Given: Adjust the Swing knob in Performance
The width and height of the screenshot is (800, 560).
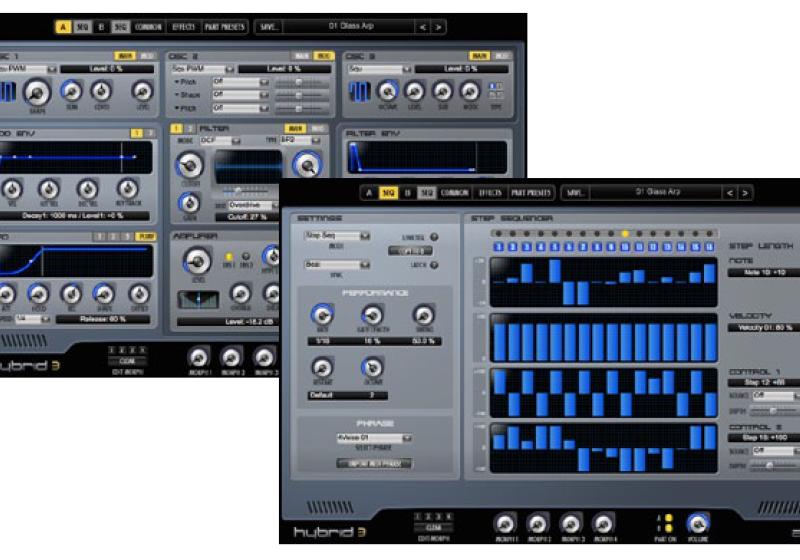Looking at the screenshot, I should (423, 315).
